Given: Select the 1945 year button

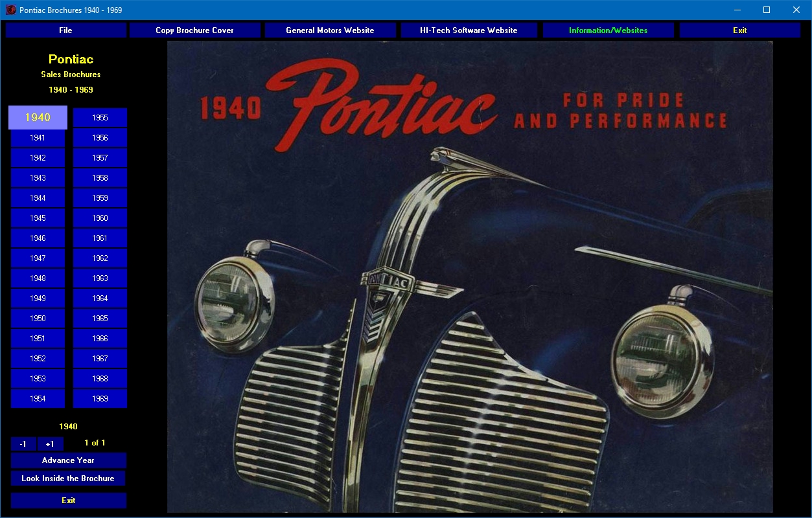Looking at the screenshot, I should (38, 218).
